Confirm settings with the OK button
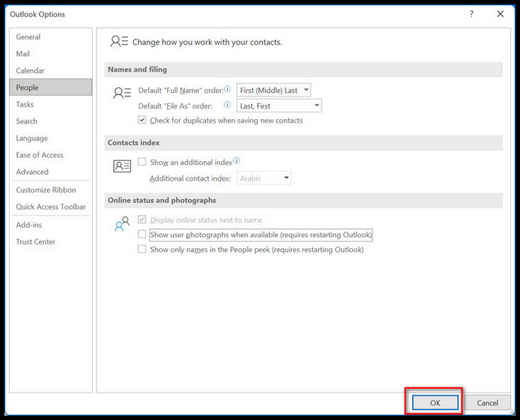 pos(435,402)
